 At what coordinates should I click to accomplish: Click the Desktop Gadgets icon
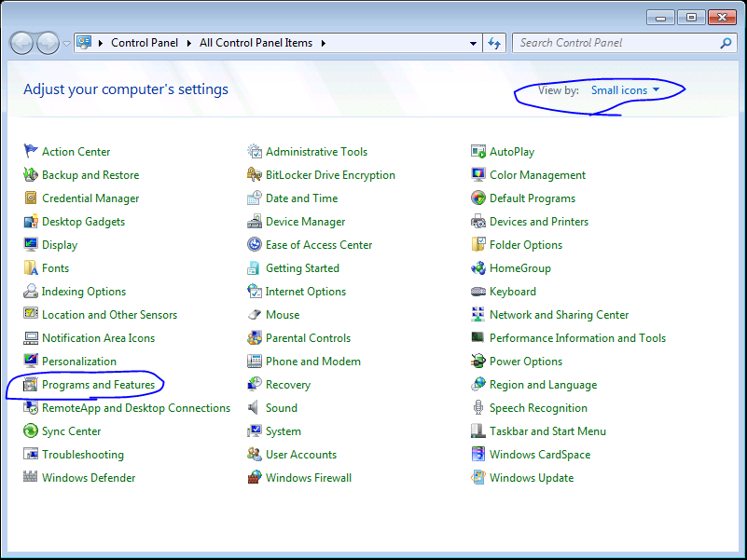pyautogui.click(x=31, y=221)
